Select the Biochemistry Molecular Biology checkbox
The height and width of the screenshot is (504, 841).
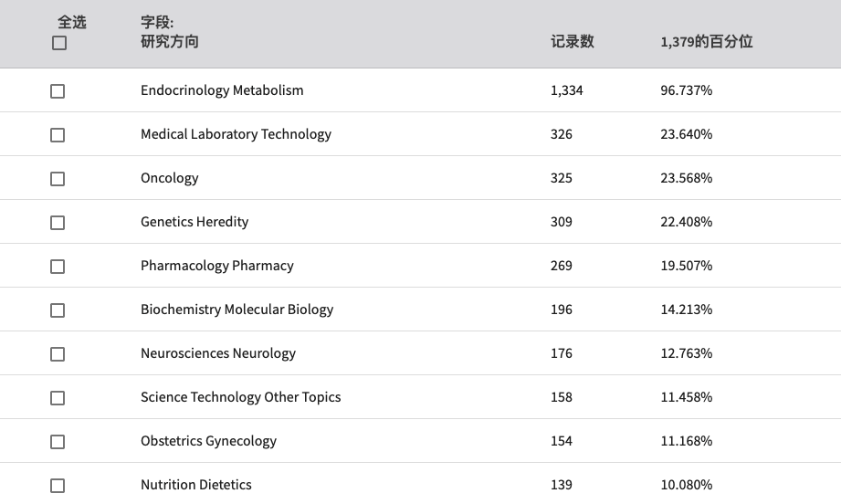[x=58, y=310]
